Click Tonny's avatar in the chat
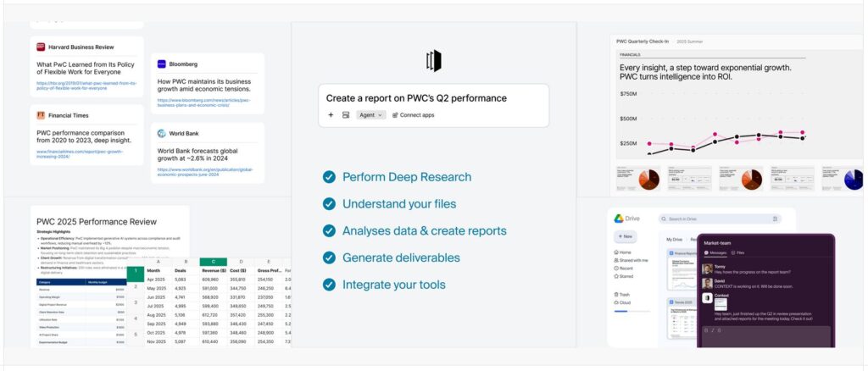Image resolution: width=868 pixels, height=371 pixels. click(x=707, y=269)
